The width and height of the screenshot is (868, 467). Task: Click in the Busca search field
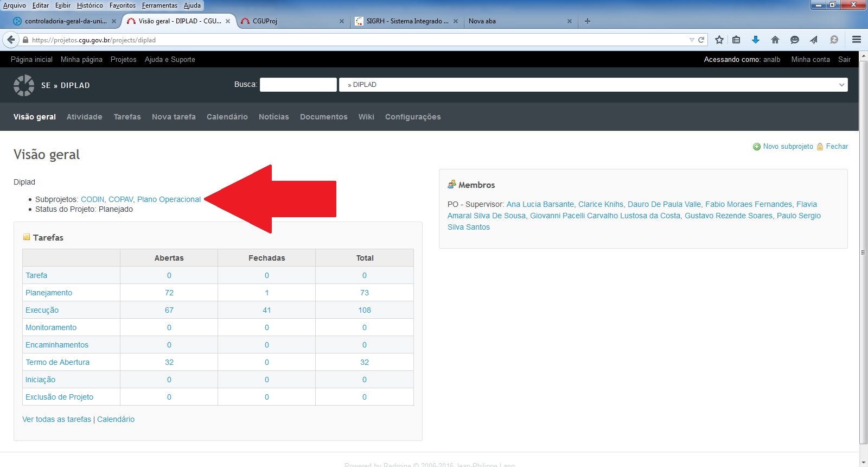[298, 85]
